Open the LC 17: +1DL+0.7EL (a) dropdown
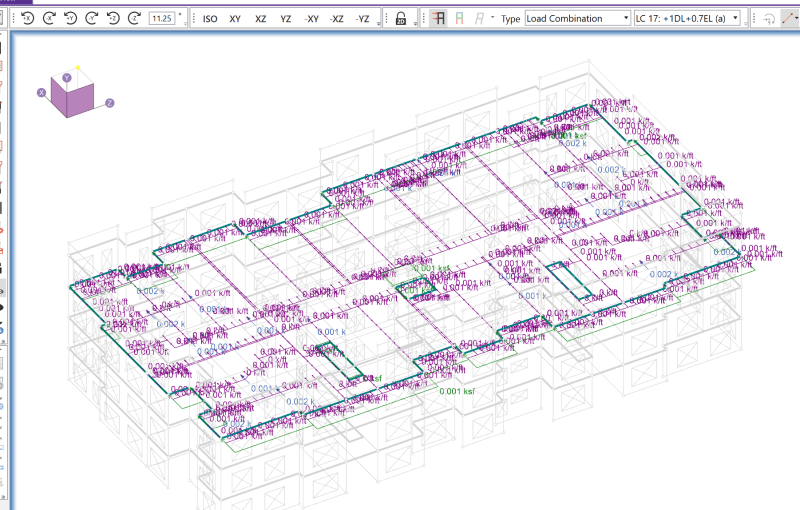Image resolution: width=800 pixels, height=510 pixels. click(687, 18)
